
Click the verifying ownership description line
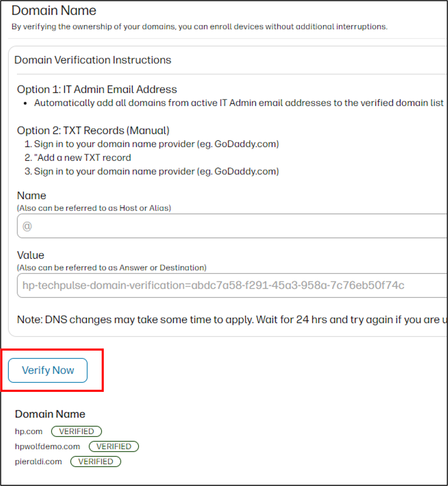click(199, 27)
